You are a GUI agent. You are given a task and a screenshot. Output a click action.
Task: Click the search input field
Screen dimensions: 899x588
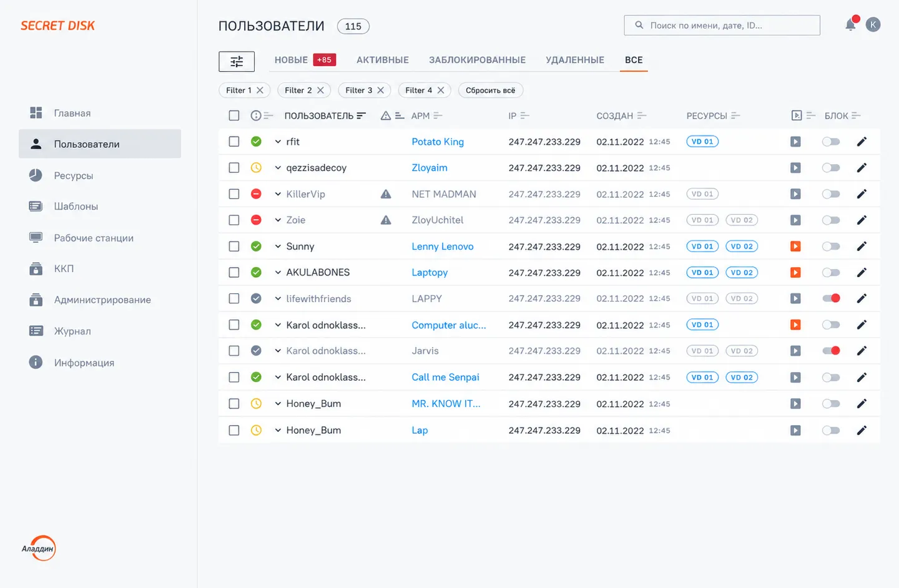(722, 26)
